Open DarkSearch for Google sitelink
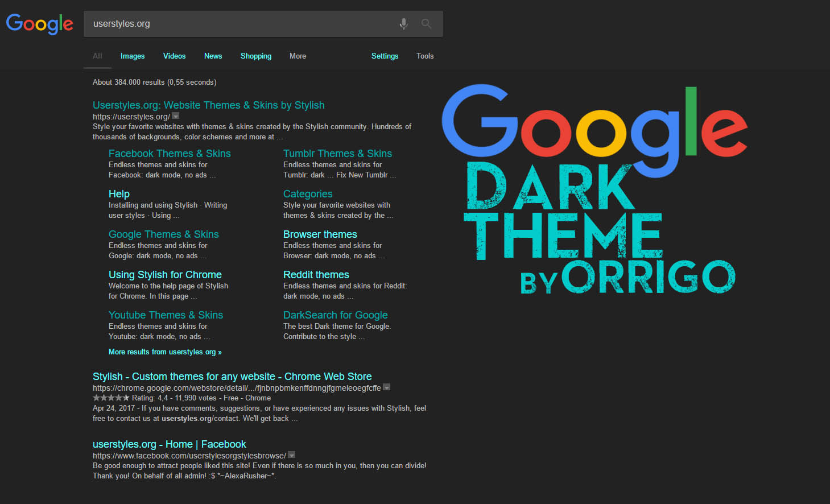Viewport: 830px width, 504px height. [x=336, y=315]
